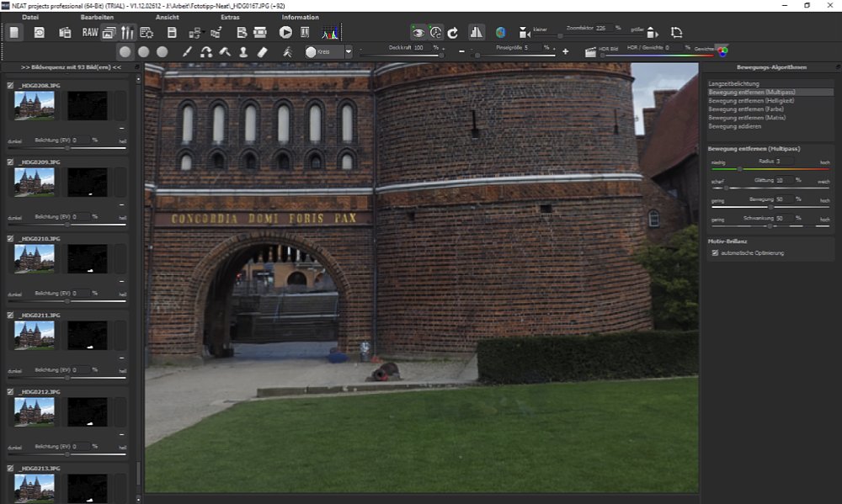Toggle the before/after comparison view icon
Screen dimensions: 842x504
(x=477, y=33)
